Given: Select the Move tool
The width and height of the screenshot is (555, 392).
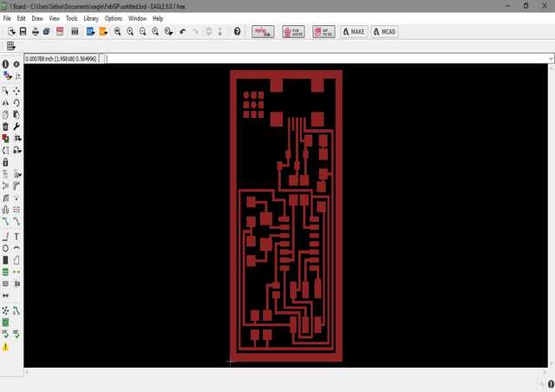Looking at the screenshot, I should coord(16,91).
